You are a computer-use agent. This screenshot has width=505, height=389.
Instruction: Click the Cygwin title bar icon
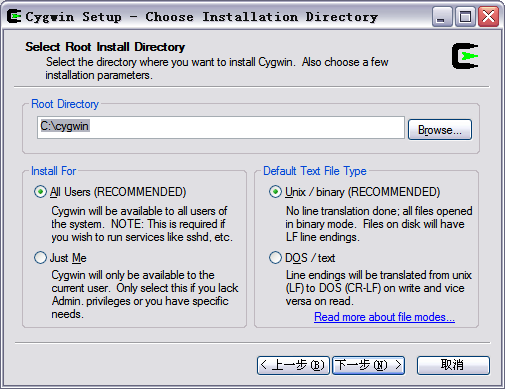(14, 16)
